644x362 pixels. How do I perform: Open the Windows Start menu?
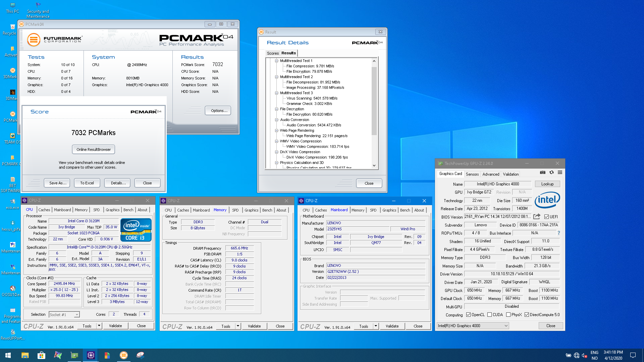8,355
